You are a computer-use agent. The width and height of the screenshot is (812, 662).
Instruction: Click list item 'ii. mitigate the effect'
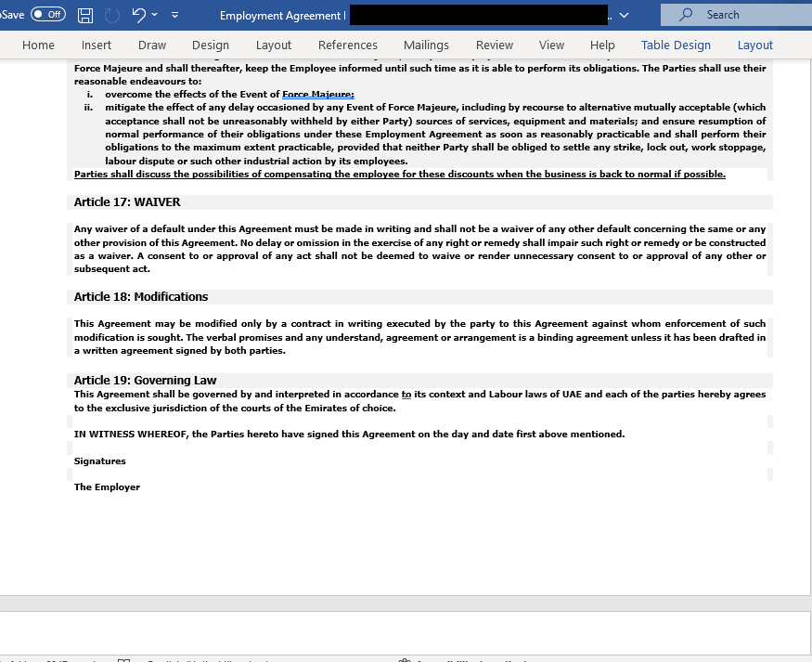coord(425,134)
